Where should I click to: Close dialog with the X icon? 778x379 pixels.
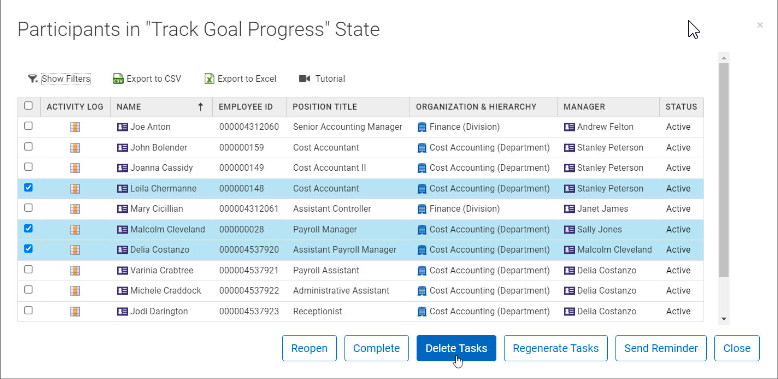coord(760,25)
